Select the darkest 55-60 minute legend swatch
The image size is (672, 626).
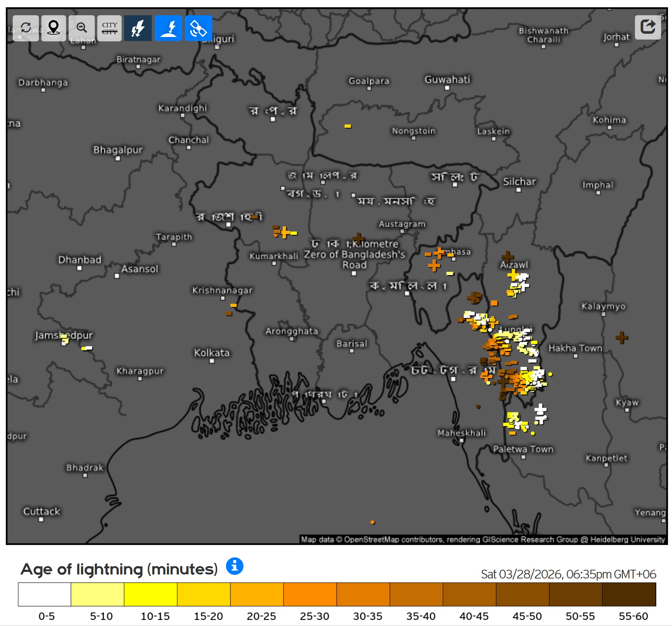629,594
